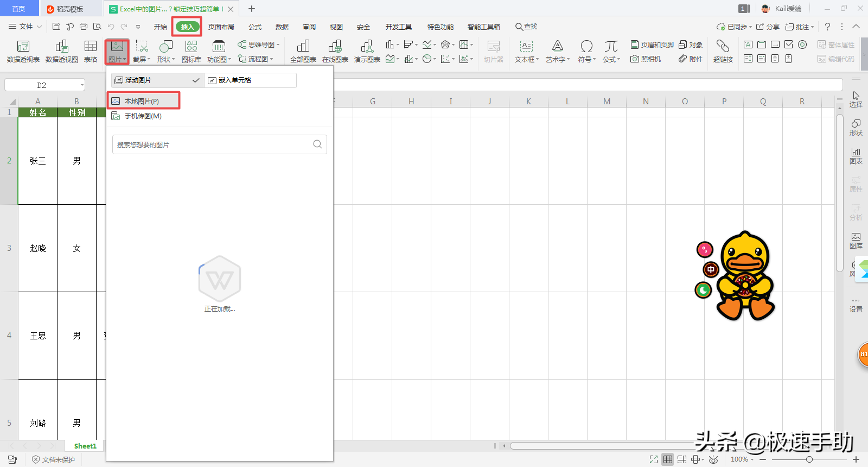Viewport: 868px width, 467px height.
Task: Add a new document tab with plus
Action: (252, 9)
